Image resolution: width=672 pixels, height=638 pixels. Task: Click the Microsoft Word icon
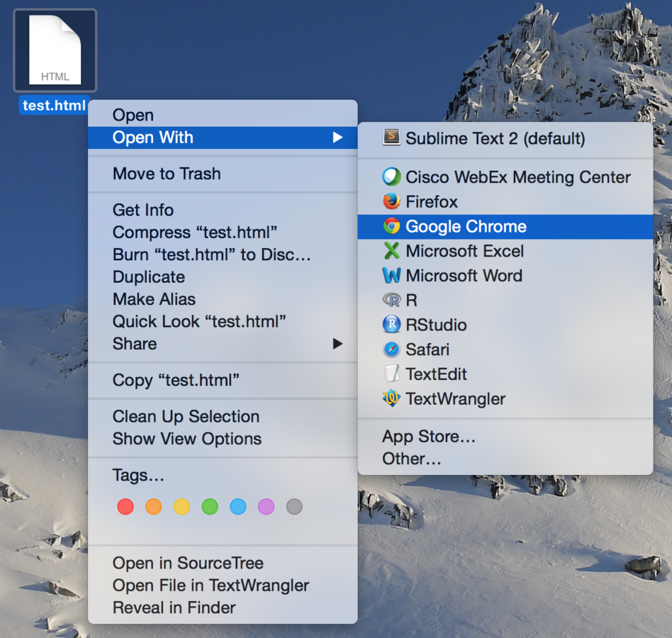(391, 276)
